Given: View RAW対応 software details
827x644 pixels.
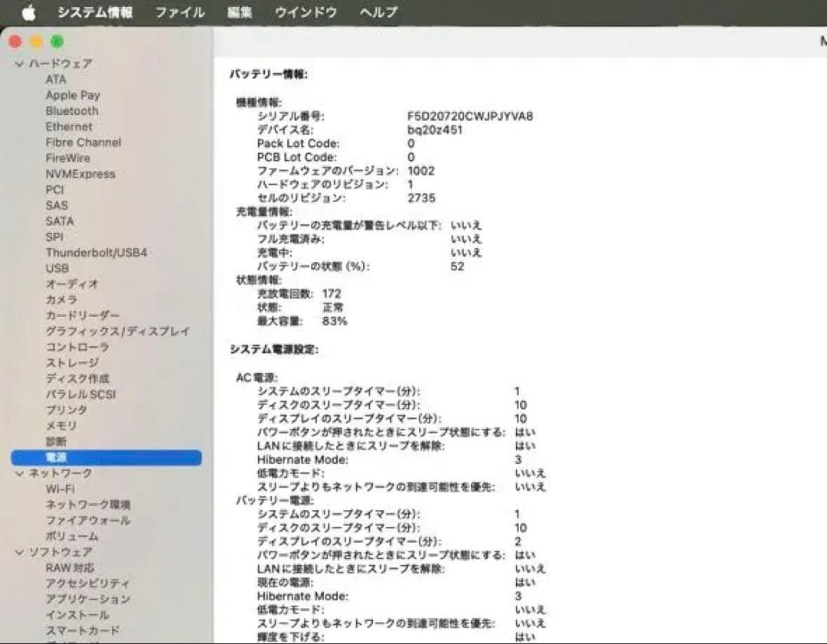Looking at the screenshot, I should click(x=70, y=567).
